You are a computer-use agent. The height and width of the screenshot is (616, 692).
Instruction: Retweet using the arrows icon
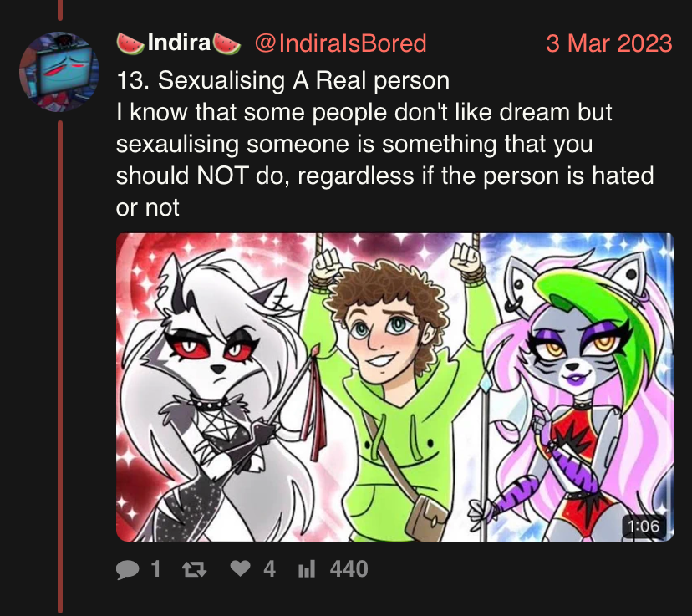(194, 569)
